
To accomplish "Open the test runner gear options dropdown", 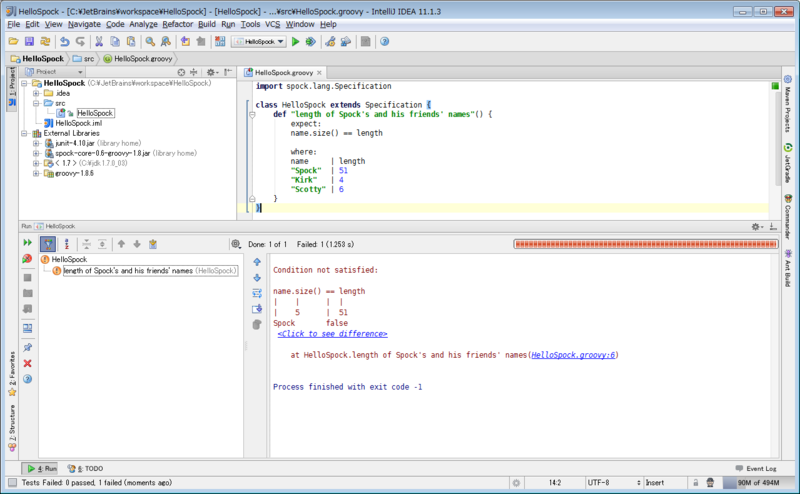I will pos(236,244).
